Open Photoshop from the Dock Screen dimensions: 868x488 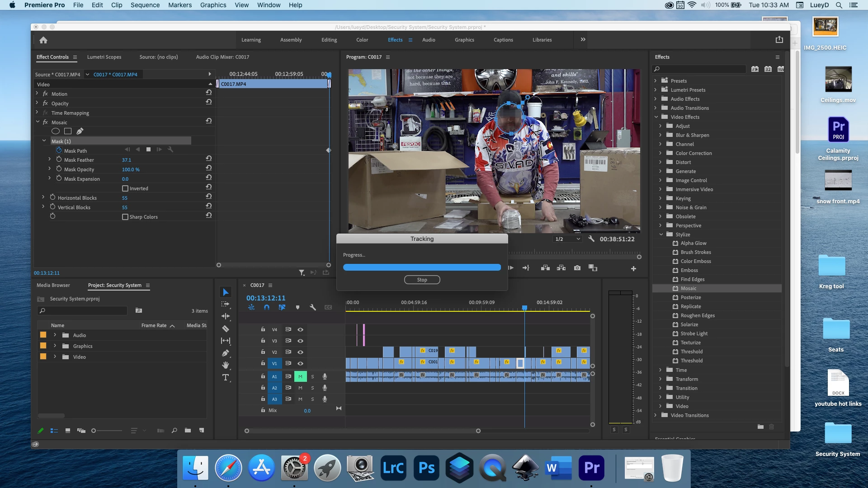426,468
